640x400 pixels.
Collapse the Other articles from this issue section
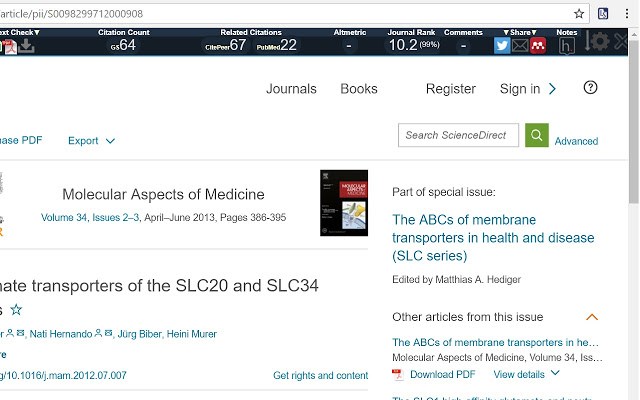592,318
